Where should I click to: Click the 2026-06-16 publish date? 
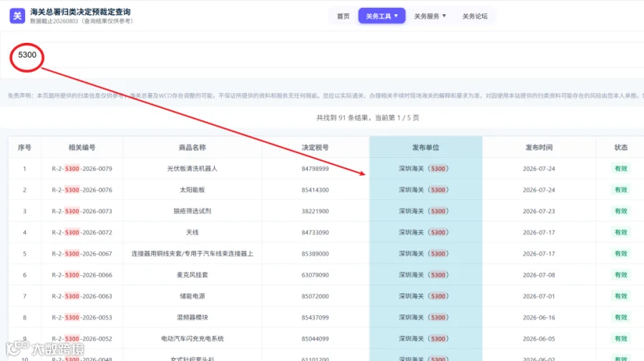(539, 317)
